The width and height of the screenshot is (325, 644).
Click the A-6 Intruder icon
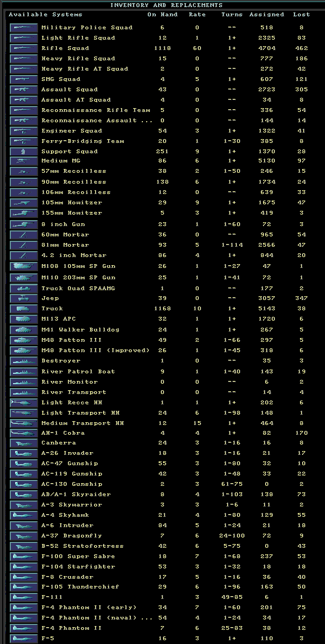point(24,526)
